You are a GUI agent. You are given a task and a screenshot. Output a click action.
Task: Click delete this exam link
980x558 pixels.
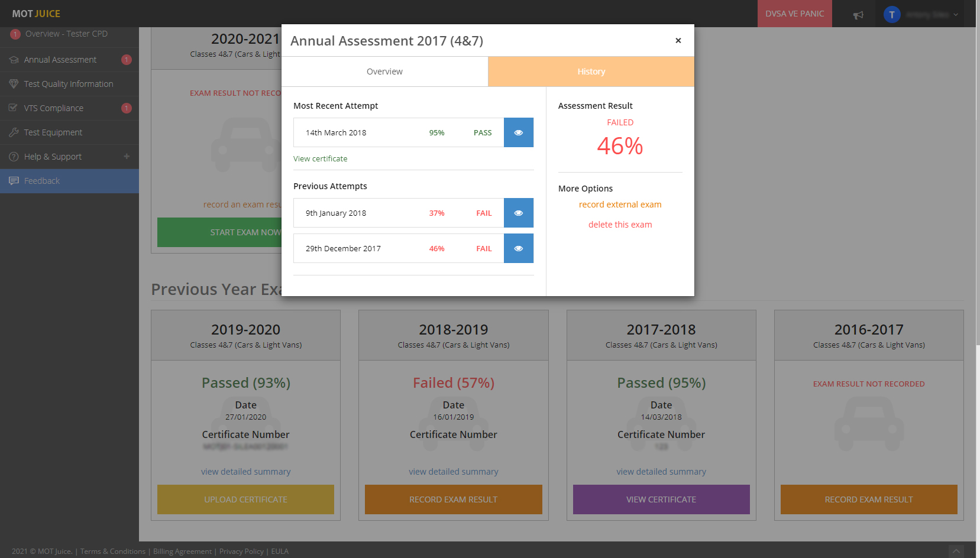pyautogui.click(x=620, y=225)
